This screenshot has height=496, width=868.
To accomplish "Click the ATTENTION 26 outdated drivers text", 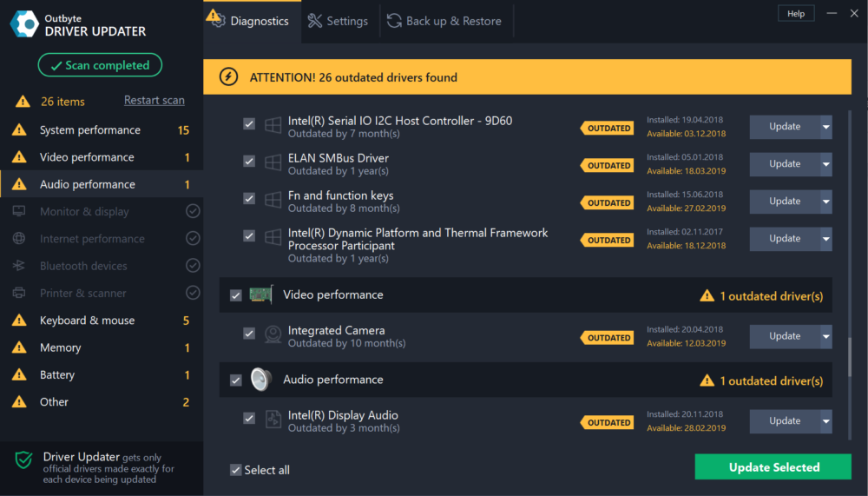I will 353,77.
